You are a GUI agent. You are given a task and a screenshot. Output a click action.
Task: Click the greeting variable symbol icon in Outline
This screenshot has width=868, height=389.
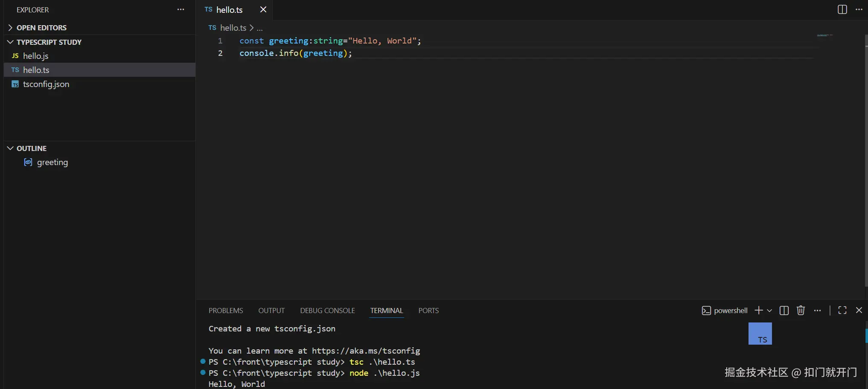click(x=28, y=162)
